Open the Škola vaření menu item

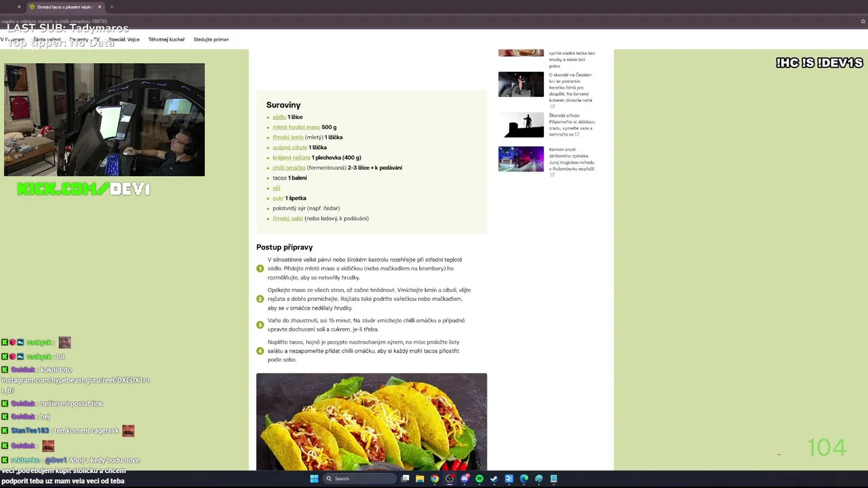point(47,39)
